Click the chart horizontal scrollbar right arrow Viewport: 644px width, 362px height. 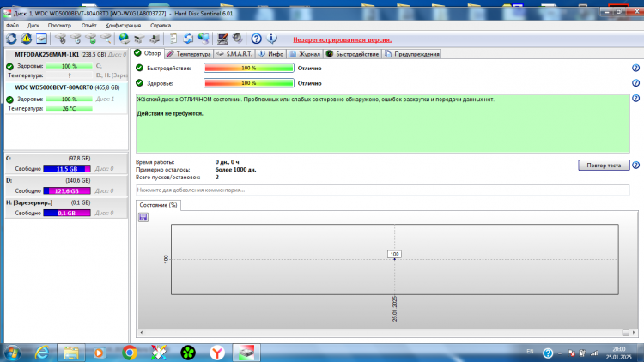point(634,333)
